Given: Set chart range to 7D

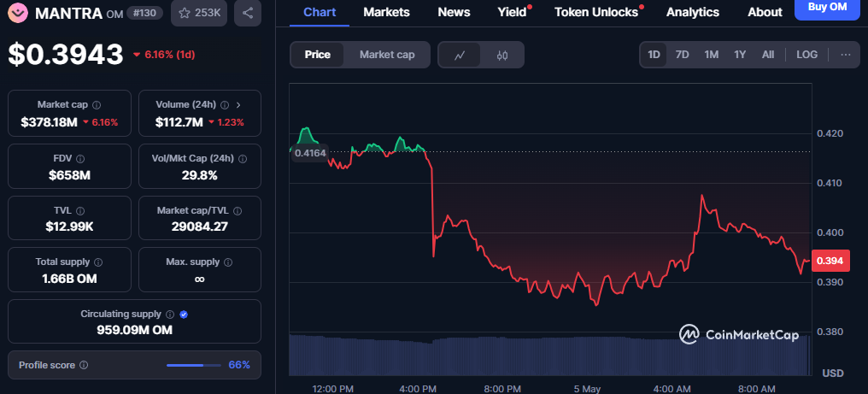Looking at the screenshot, I should [x=682, y=55].
